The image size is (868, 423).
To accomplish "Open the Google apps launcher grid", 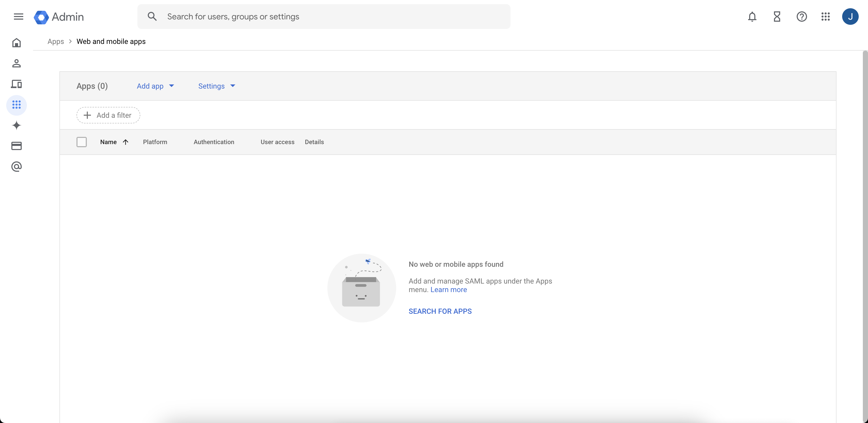I will point(826,17).
